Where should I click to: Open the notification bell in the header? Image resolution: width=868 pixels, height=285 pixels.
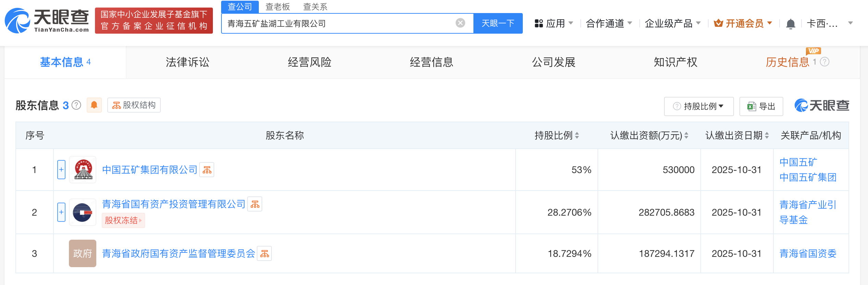click(x=791, y=24)
